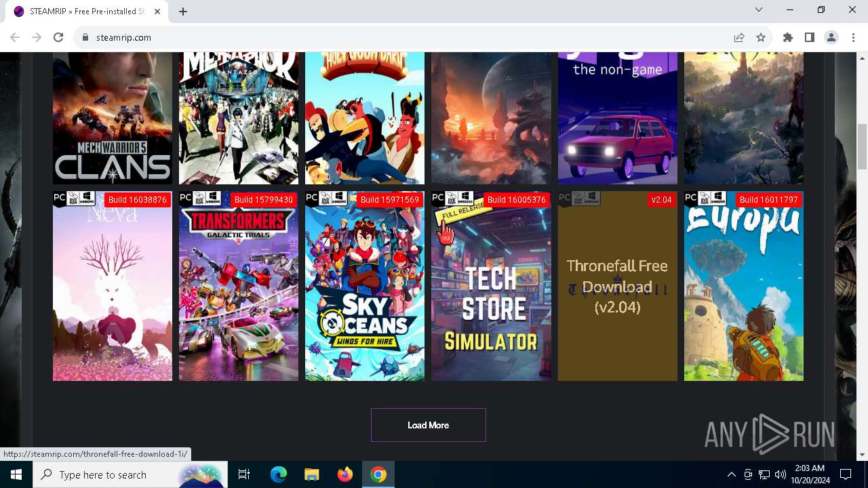Viewport: 868px width, 488px height.
Task: Click the v2.04 badge on Thronefall
Action: (x=661, y=200)
